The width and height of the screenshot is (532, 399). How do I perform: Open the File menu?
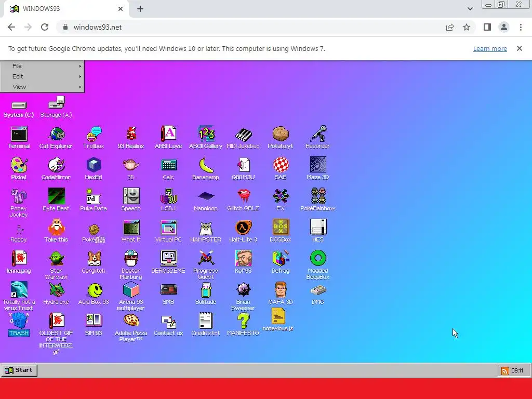point(42,66)
